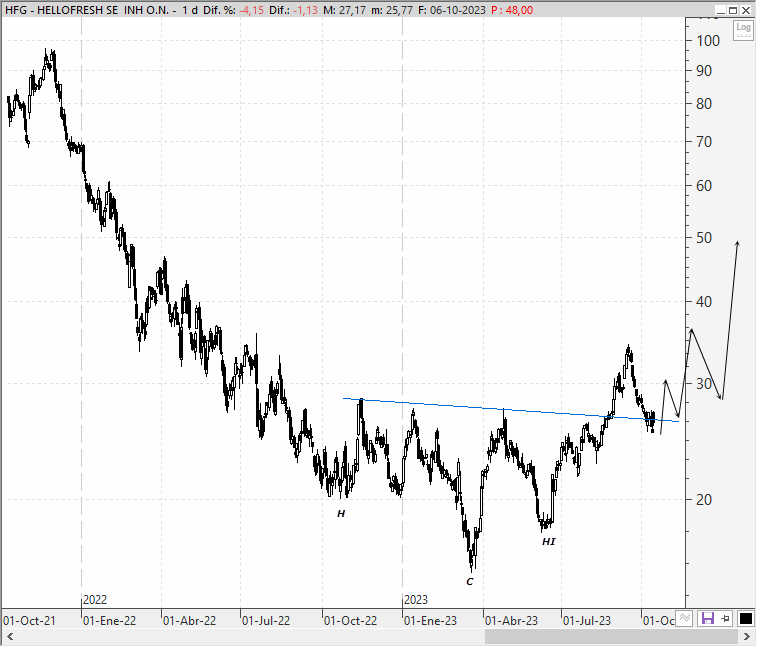Click the left scroll arrow
The height and width of the screenshot is (647, 757).
pyautogui.click(x=10, y=636)
